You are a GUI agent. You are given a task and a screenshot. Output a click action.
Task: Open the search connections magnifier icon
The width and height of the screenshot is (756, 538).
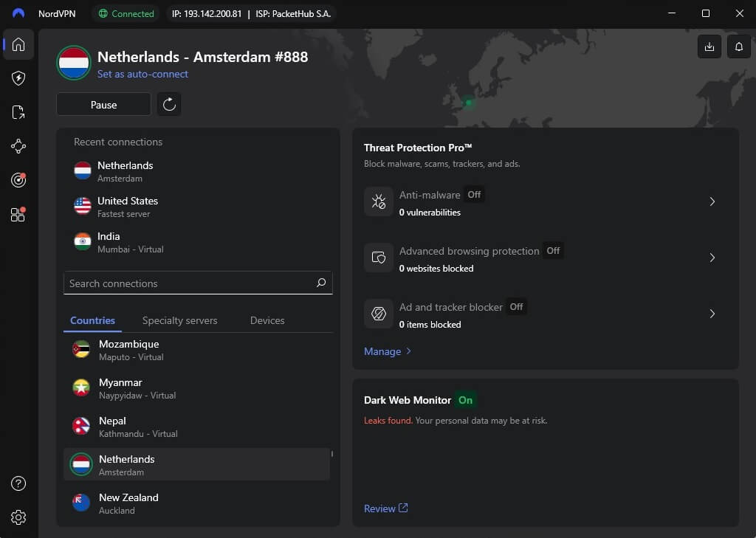[321, 283]
